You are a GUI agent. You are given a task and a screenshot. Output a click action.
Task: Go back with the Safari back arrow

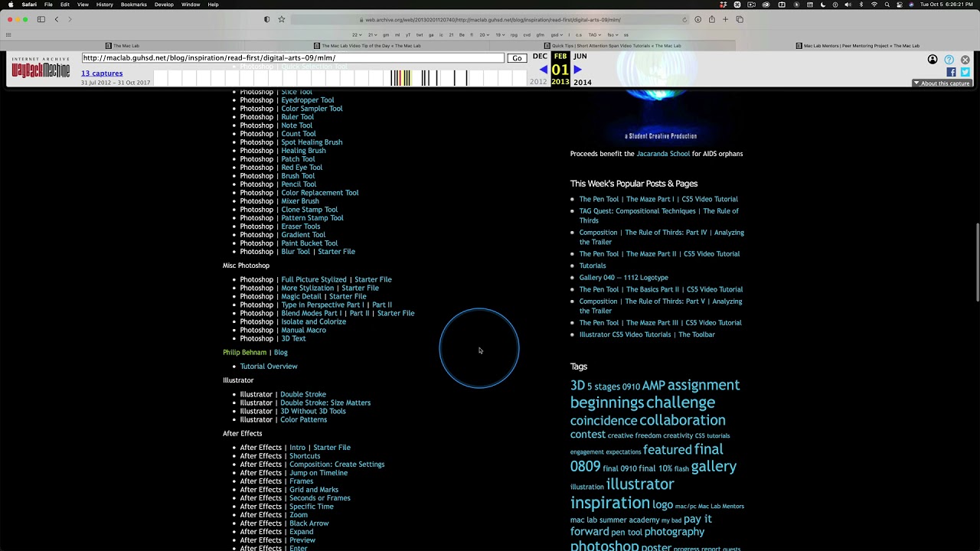(x=57, y=19)
